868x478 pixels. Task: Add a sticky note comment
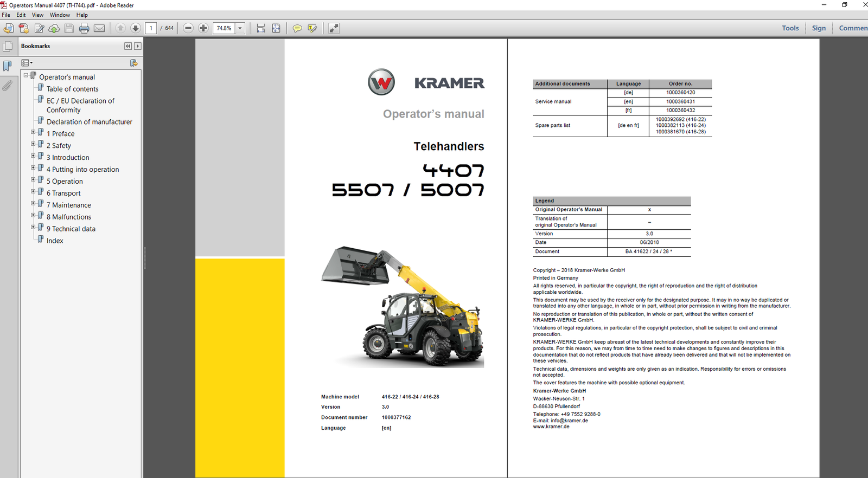tap(297, 28)
